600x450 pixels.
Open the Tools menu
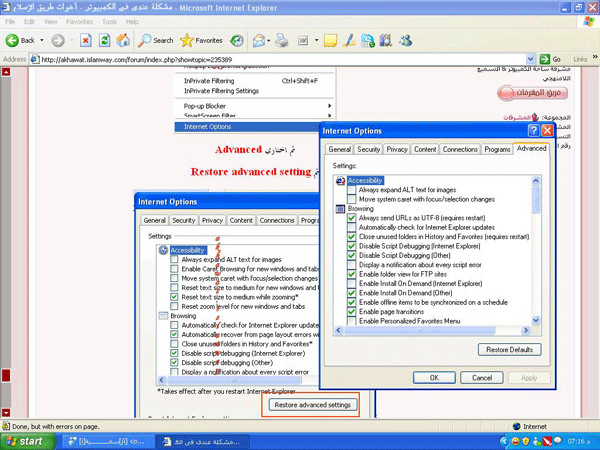coord(109,22)
